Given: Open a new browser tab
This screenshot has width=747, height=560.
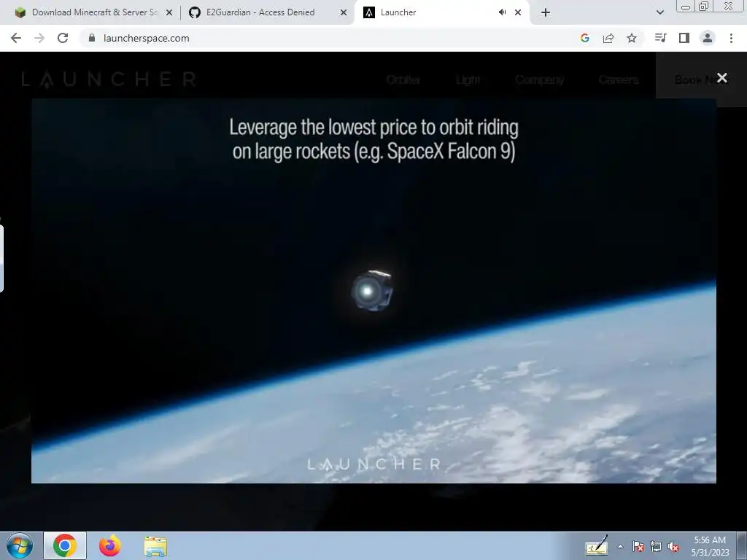Looking at the screenshot, I should tap(546, 12).
